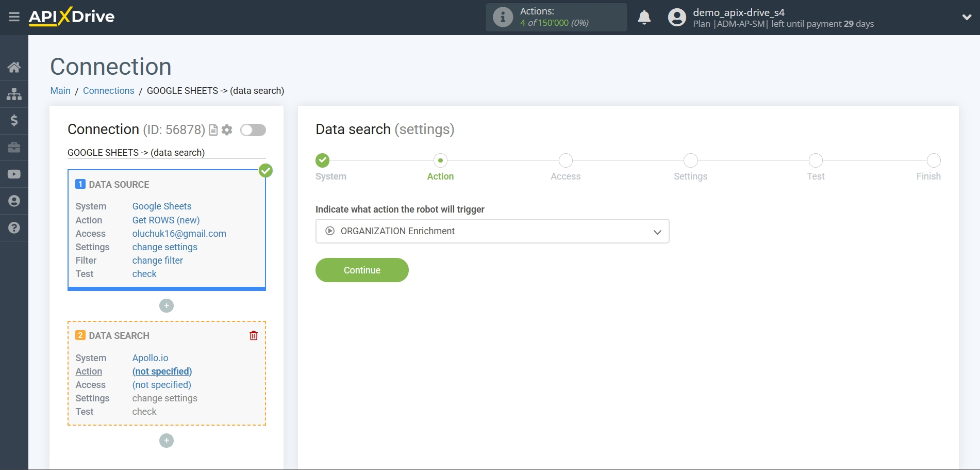The image size is (980, 470).
Task: Go to Connections in the breadcrumb
Action: point(108,90)
